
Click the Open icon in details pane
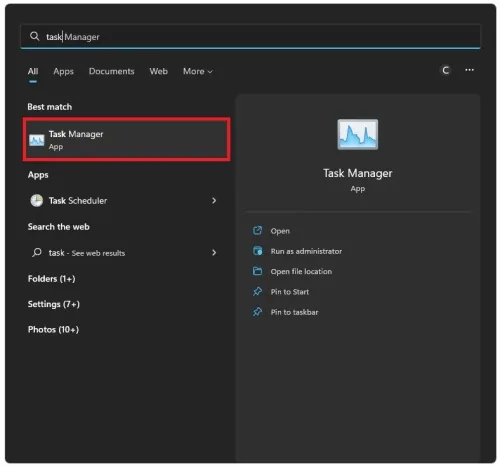click(257, 230)
